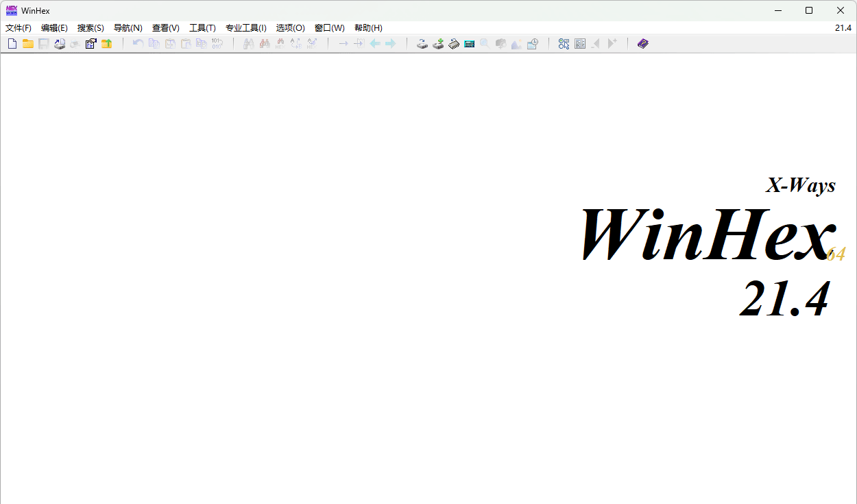Open RAM using the memory chip icon
857x504 pixels.
tap(454, 44)
